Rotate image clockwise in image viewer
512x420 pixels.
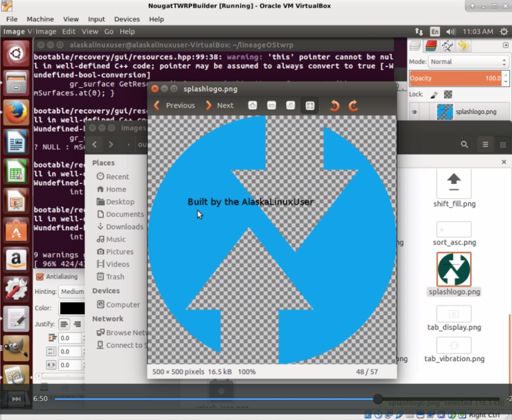click(353, 105)
